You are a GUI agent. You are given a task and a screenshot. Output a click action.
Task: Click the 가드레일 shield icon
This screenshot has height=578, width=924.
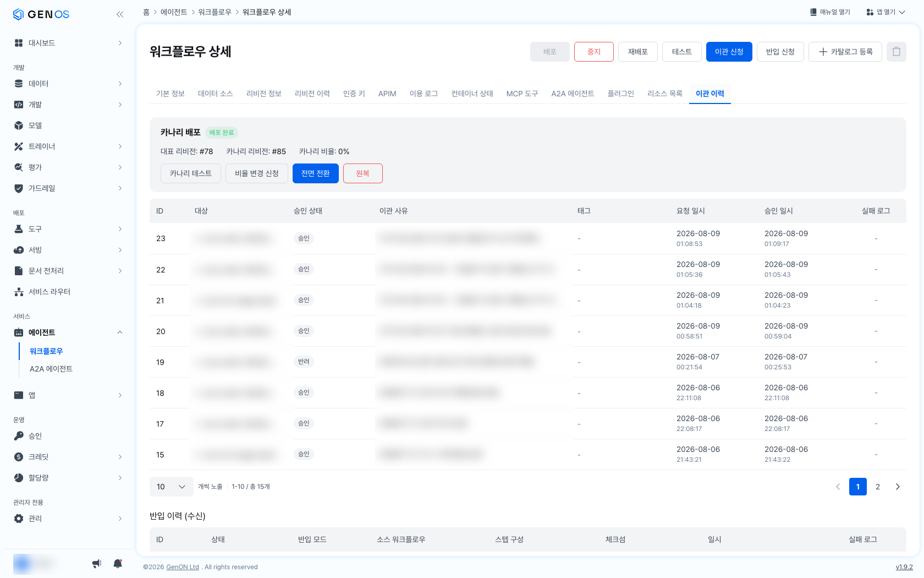pyautogui.click(x=19, y=188)
